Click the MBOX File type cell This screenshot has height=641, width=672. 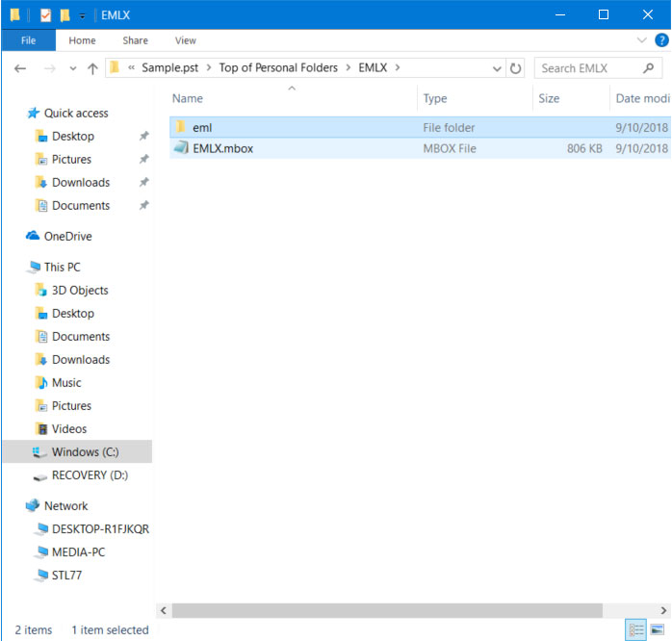pyautogui.click(x=450, y=148)
